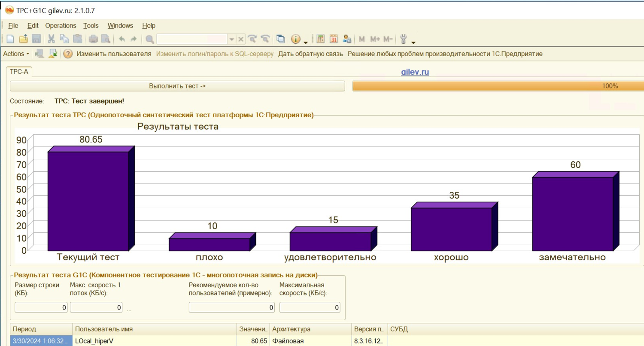The image size is (644, 346).
Task: Click 'Изменить логин/пароль к SQL-серверу'
Action: [215, 54]
